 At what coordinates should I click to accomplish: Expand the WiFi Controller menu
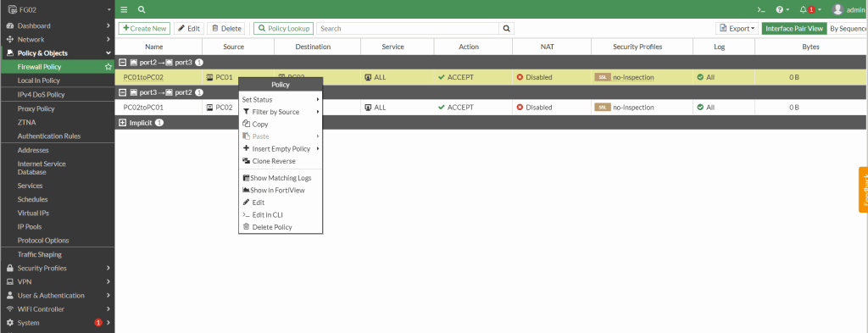[x=57, y=309]
